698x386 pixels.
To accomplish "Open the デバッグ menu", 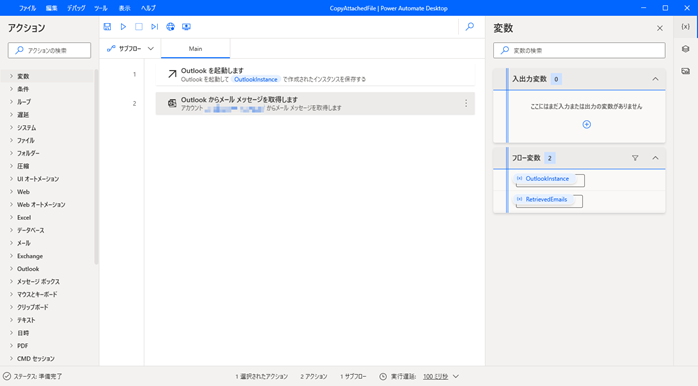I will (76, 8).
